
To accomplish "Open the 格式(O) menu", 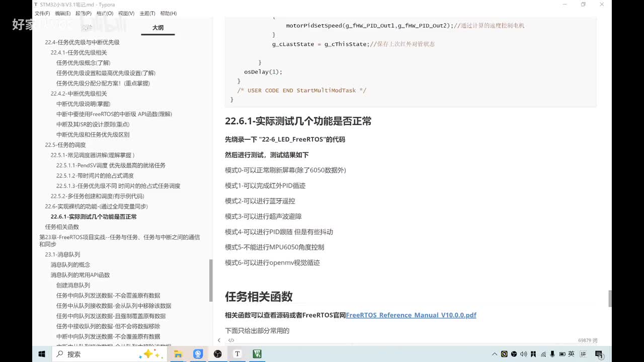I will tap(105, 14).
